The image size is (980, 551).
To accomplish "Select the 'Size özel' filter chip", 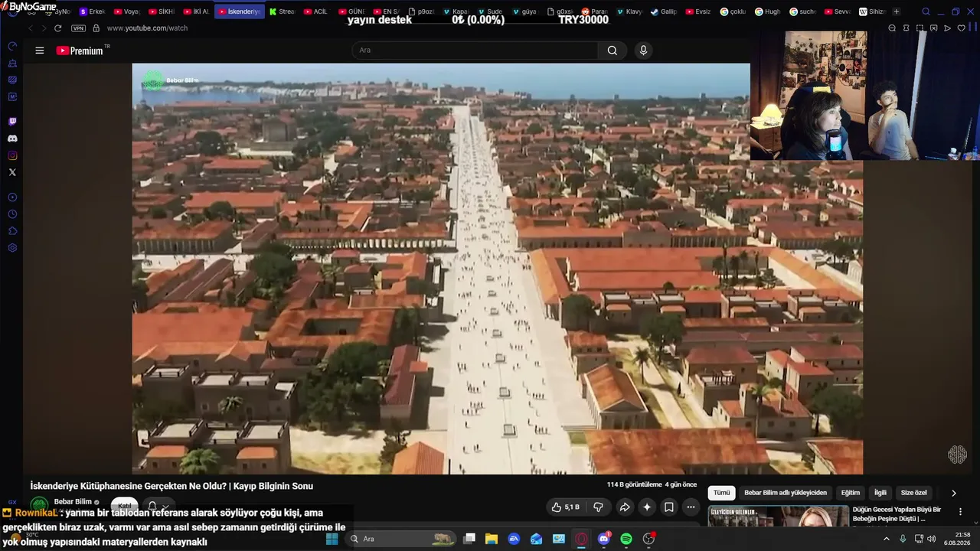I will pyautogui.click(x=914, y=493).
